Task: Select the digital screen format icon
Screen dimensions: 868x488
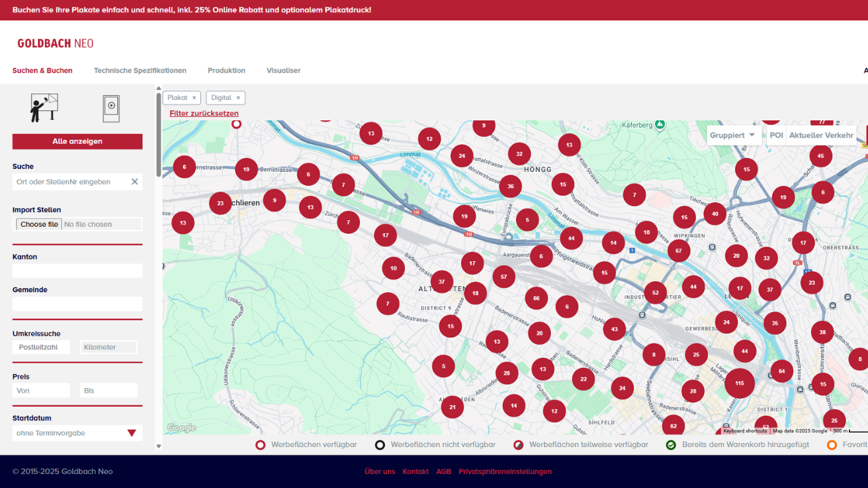Action: (x=111, y=108)
